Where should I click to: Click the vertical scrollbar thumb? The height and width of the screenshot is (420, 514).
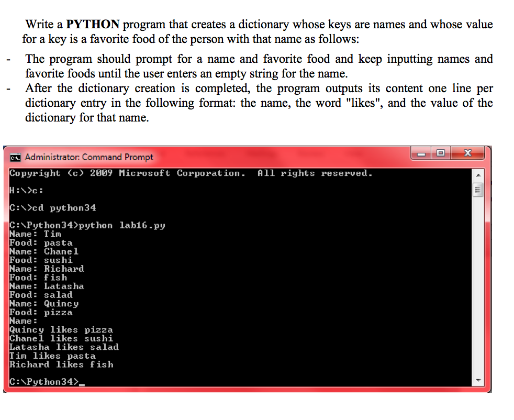click(478, 190)
